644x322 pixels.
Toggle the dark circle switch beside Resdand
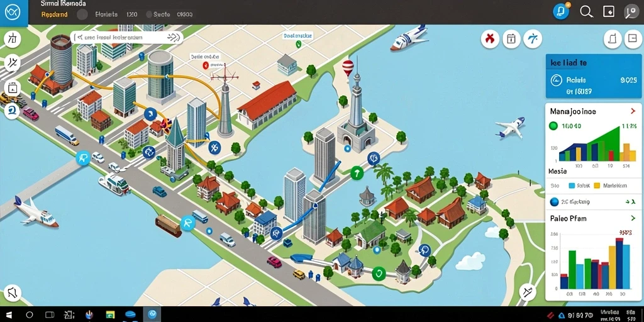pos(82,14)
